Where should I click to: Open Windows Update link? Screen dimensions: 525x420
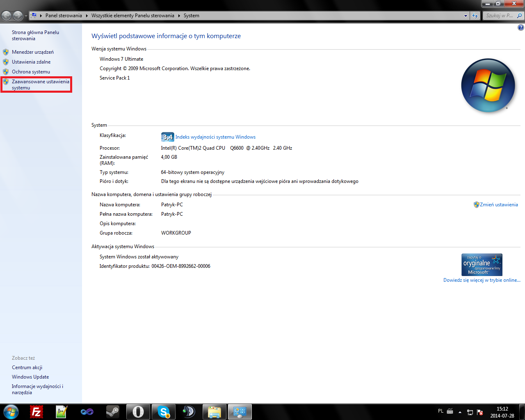[30, 377]
